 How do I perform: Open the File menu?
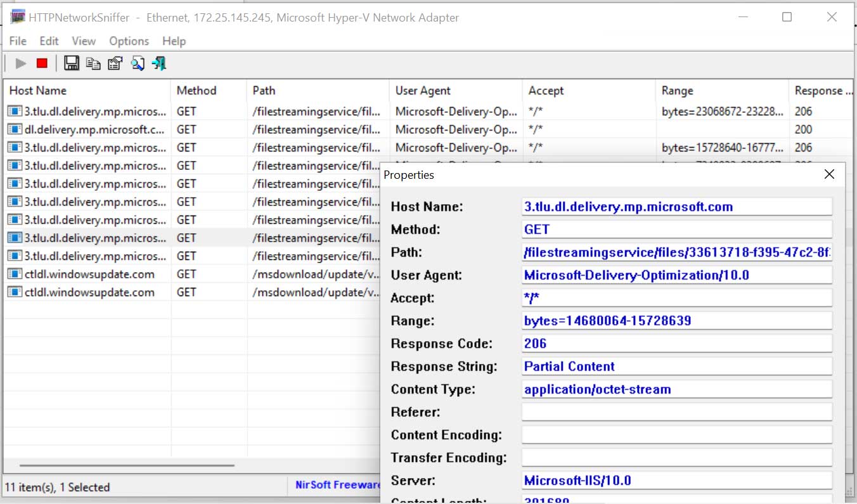pos(17,41)
